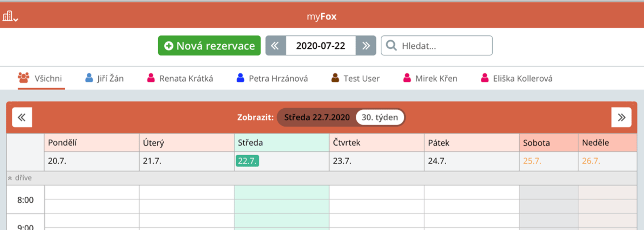Go to next date with right double-arrow by date field
This screenshot has width=644, height=230.
[x=366, y=46]
